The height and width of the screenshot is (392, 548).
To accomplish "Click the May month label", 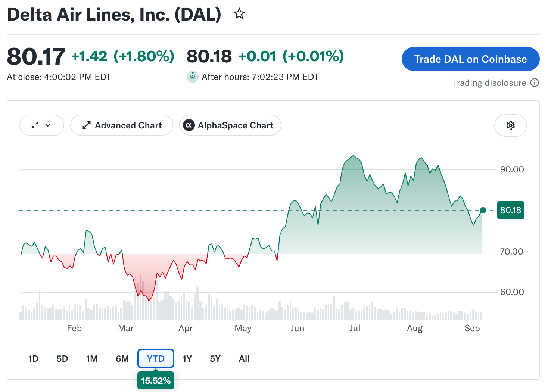I will [x=243, y=328].
